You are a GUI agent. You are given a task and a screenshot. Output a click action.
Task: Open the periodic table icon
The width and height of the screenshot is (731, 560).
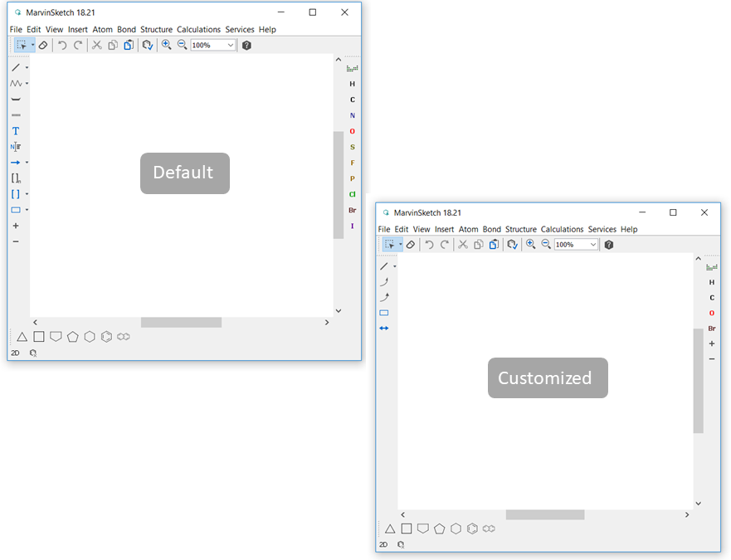tap(352, 67)
